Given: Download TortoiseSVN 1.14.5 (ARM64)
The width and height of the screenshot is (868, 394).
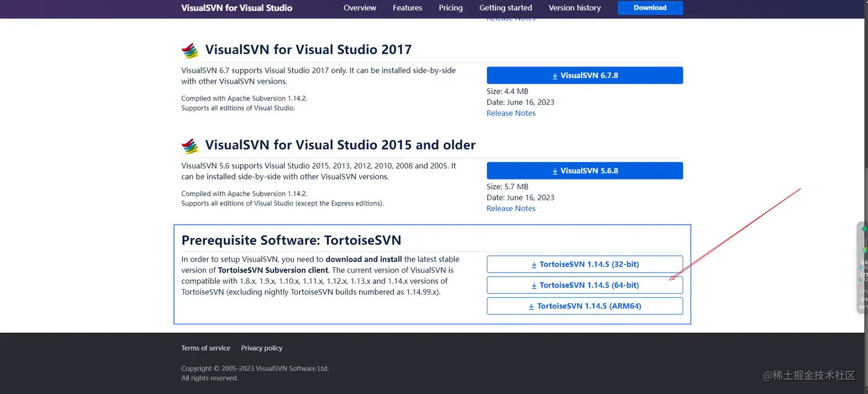Looking at the screenshot, I should [x=585, y=306].
